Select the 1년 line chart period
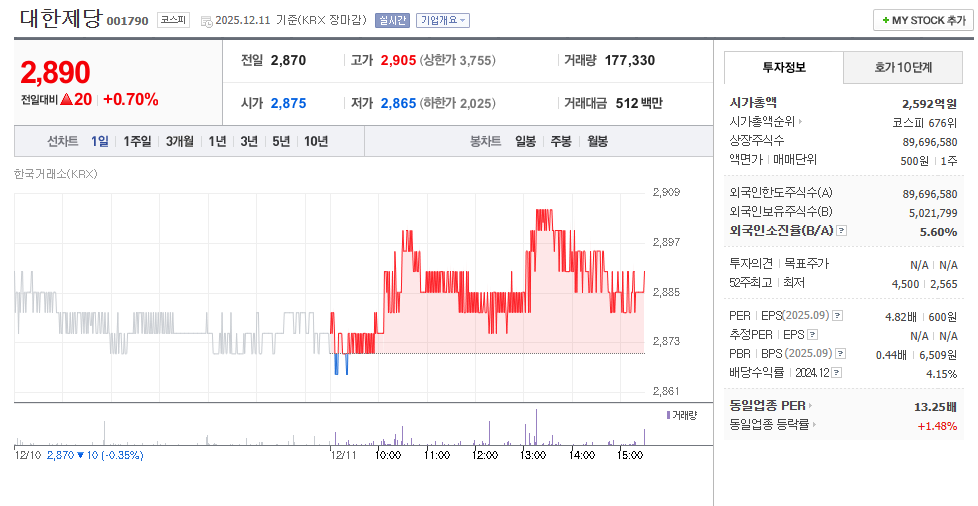 click(x=217, y=142)
